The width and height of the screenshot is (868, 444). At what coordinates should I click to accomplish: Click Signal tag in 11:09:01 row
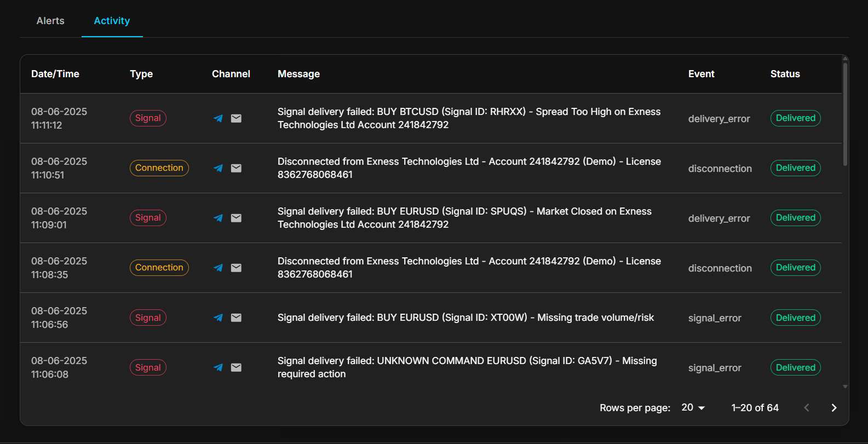(148, 218)
